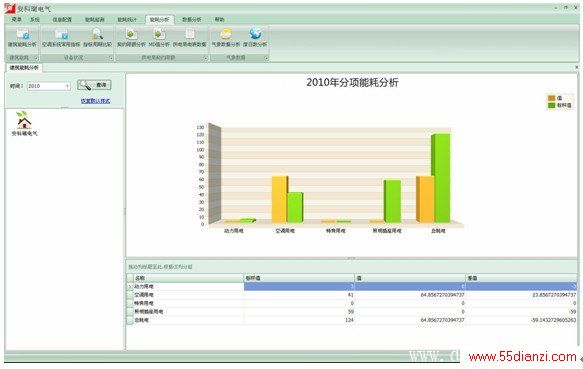
Task: Click the 查询 search button
Action: (x=94, y=85)
